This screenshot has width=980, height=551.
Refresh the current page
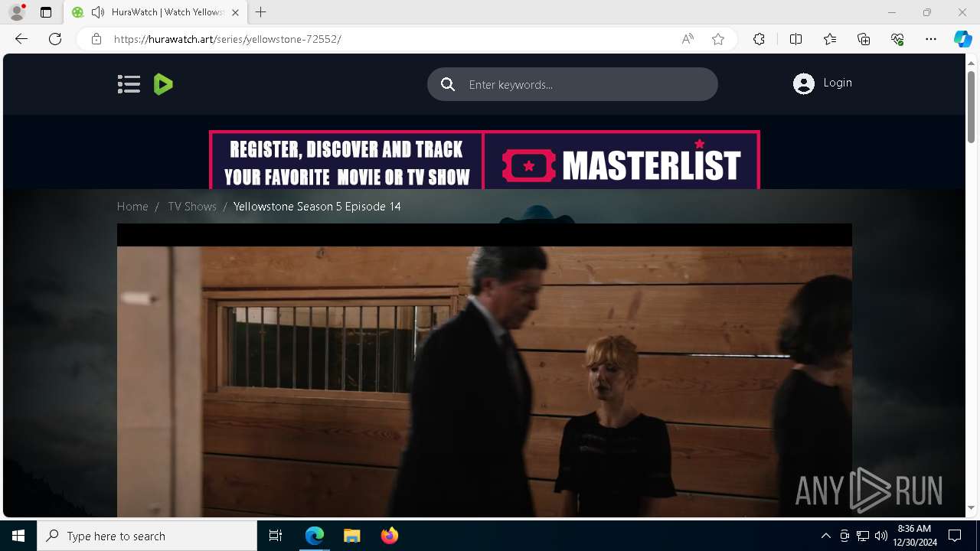click(x=55, y=39)
